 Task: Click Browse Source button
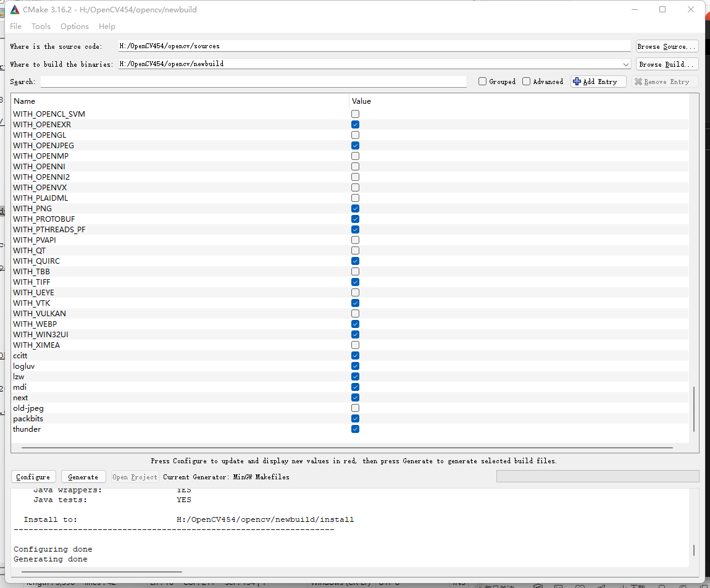coord(667,46)
